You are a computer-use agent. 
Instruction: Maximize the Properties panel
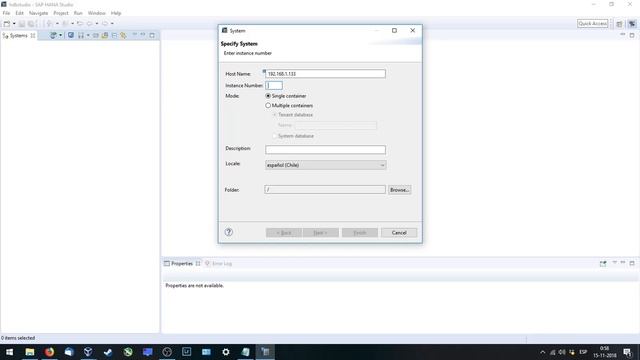coord(632,263)
